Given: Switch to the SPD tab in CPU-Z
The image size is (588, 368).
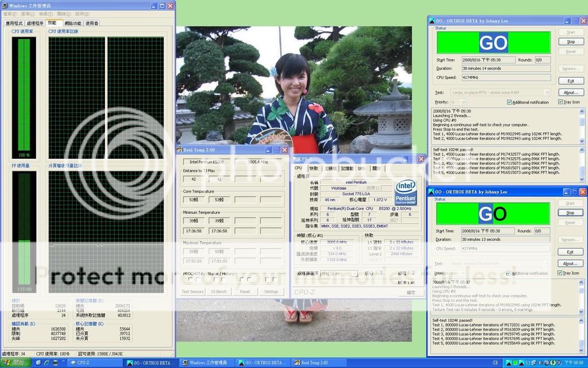Looking at the screenshot, I should click(361, 168).
